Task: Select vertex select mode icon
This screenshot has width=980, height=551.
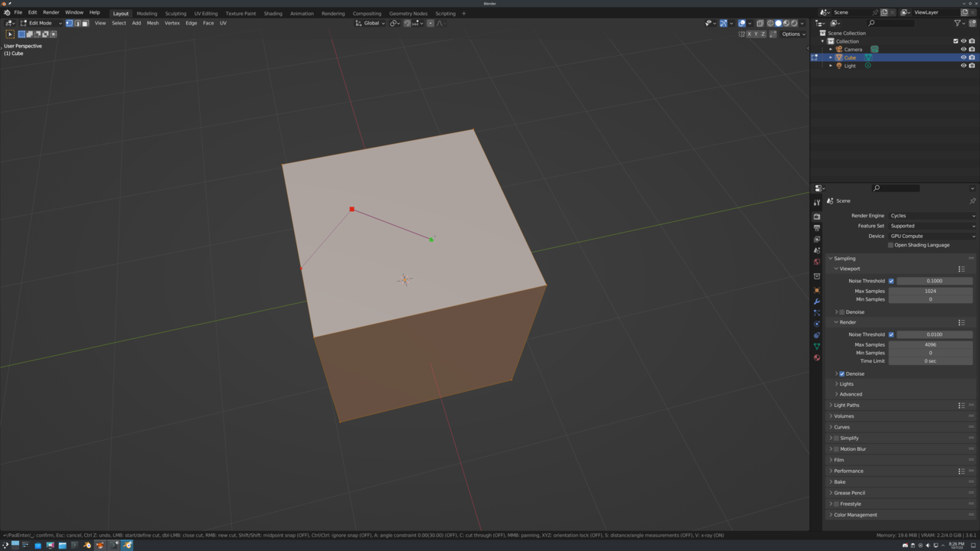Action: (69, 23)
